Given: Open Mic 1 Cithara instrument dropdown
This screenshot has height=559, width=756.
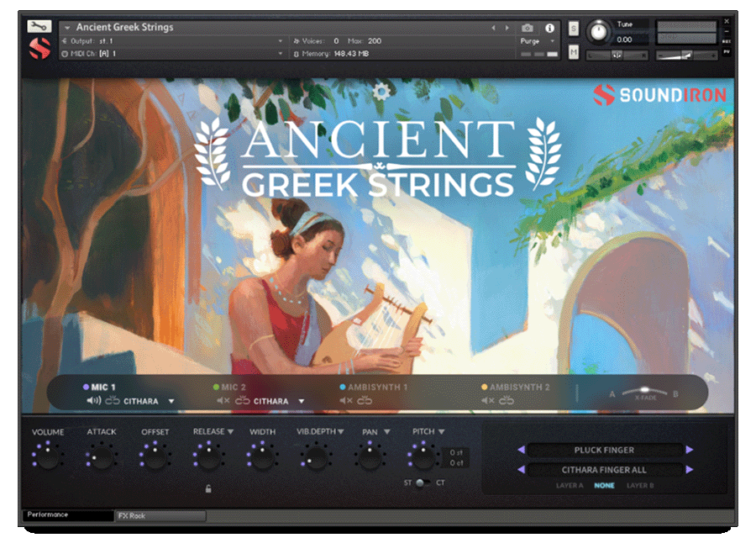Looking at the screenshot, I should tap(171, 401).
